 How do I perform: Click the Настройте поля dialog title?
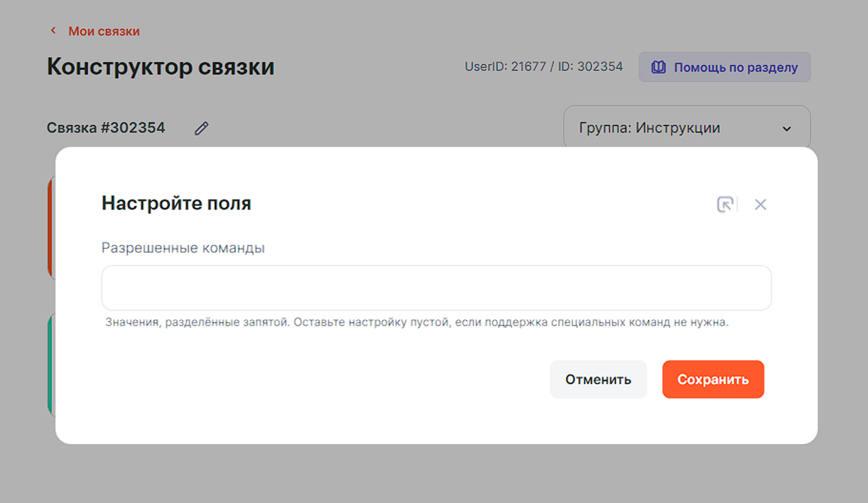click(x=176, y=203)
